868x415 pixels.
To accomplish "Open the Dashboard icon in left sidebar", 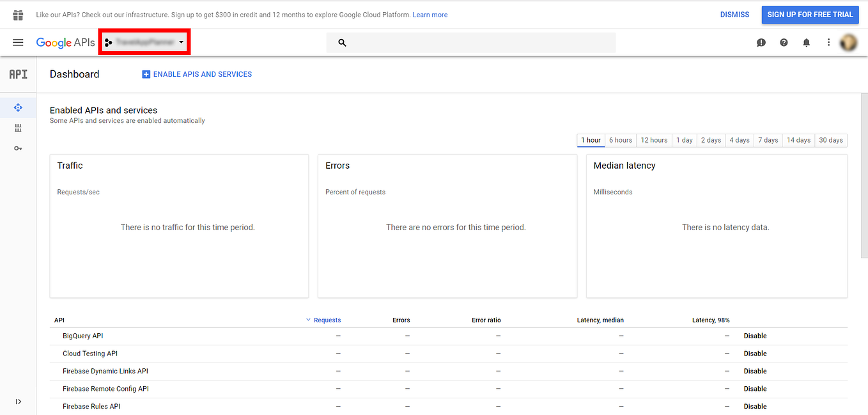I will coord(18,108).
